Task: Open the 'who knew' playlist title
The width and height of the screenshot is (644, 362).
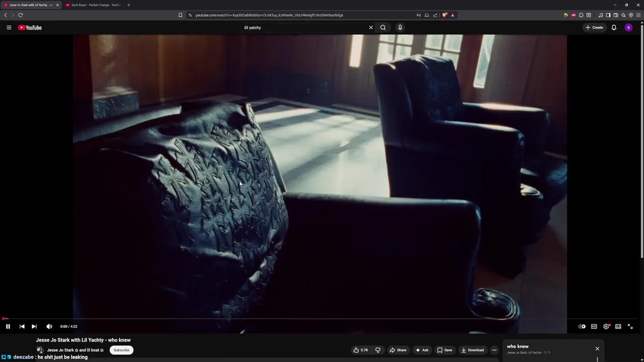Action: (518, 346)
